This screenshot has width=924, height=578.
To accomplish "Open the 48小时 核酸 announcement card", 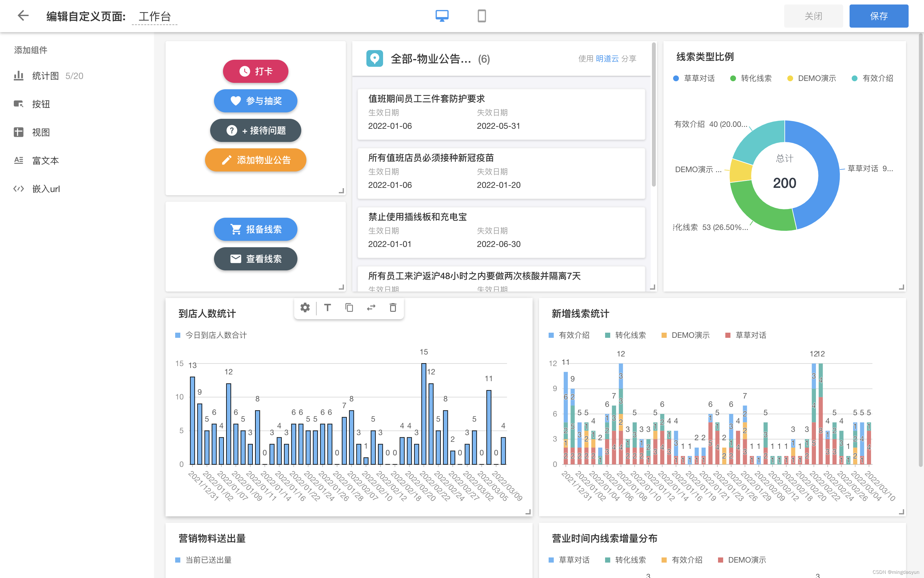I will [501, 279].
